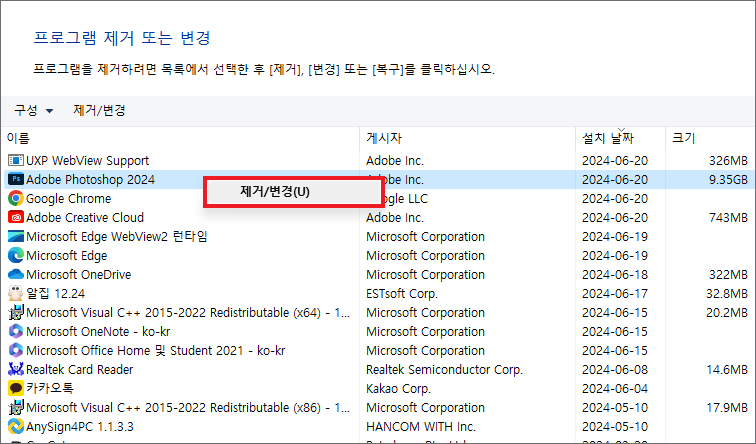Click the 20.2MB size value

(x=727, y=312)
